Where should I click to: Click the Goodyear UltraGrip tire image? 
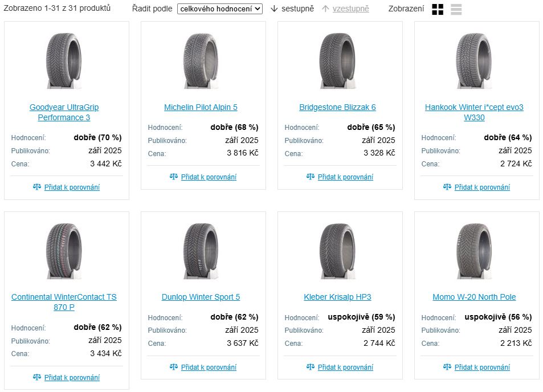click(64, 60)
